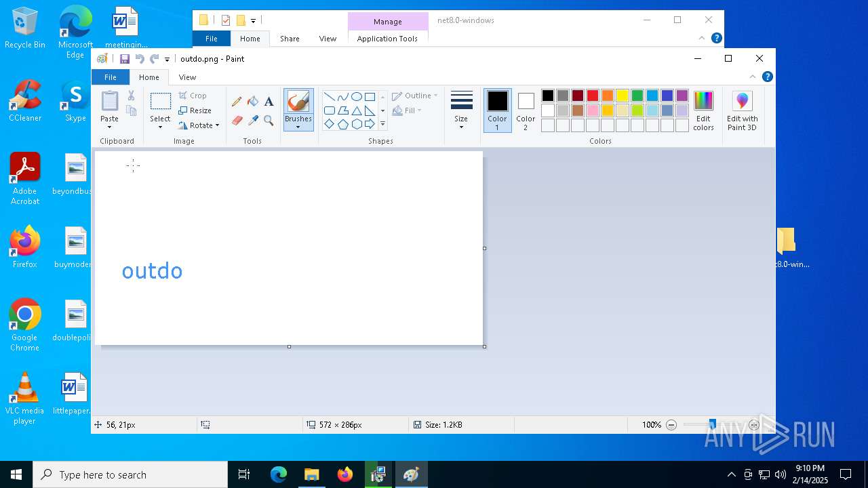The image size is (868, 488).
Task: Expand the Brushes dropdown arrow
Action: coord(298,127)
